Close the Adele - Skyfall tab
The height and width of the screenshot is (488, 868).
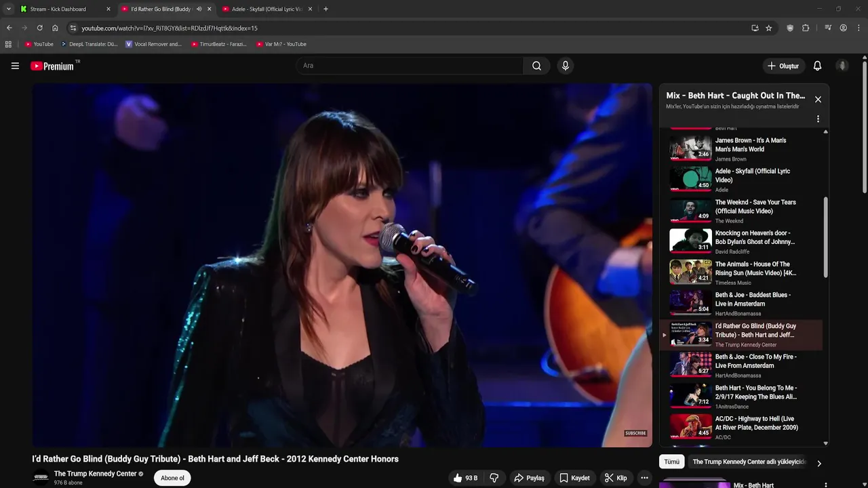click(x=310, y=9)
